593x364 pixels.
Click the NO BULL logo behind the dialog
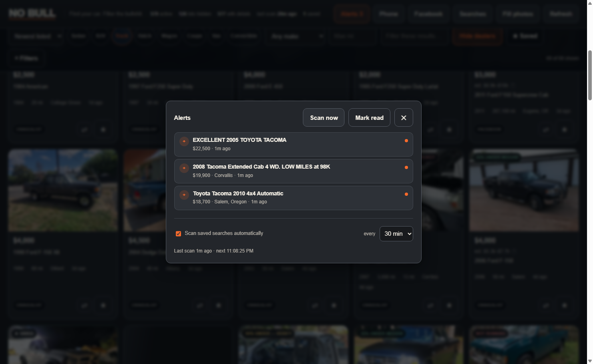point(32,14)
